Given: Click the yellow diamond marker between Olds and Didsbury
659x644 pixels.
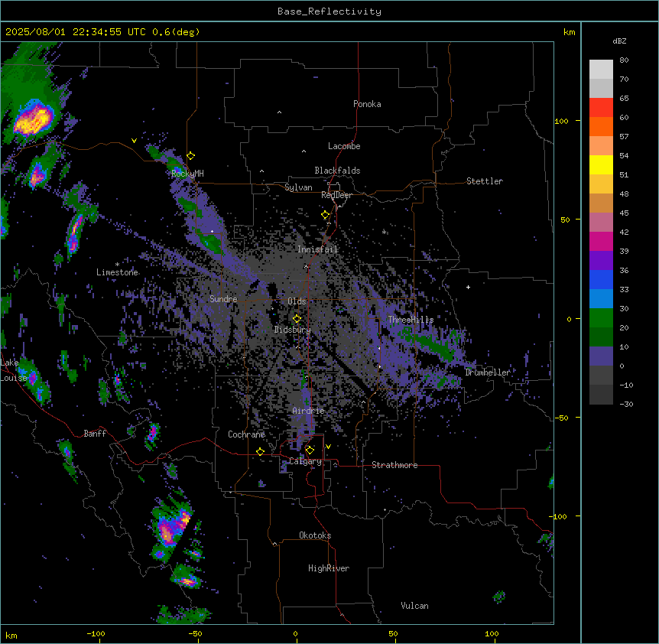Looking at the screenshot, I should pos(297,319).
